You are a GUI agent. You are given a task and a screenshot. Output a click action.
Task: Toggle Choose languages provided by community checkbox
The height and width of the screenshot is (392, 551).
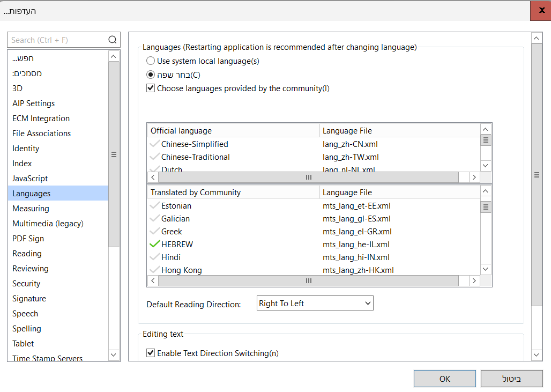pos(151,88)
